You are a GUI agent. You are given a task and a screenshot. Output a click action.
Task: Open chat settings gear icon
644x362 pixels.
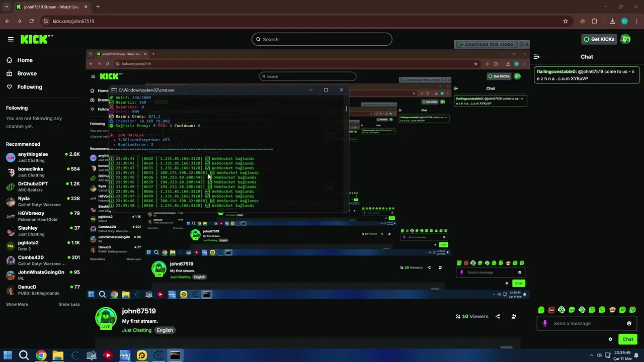tap(610, 339)
